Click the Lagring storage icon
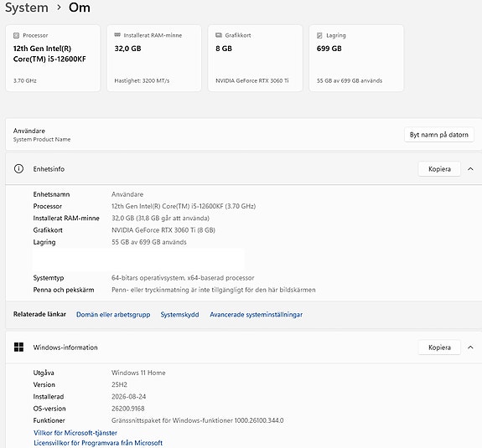Viewport: 482px width, 448px height. tap(319, 36)
